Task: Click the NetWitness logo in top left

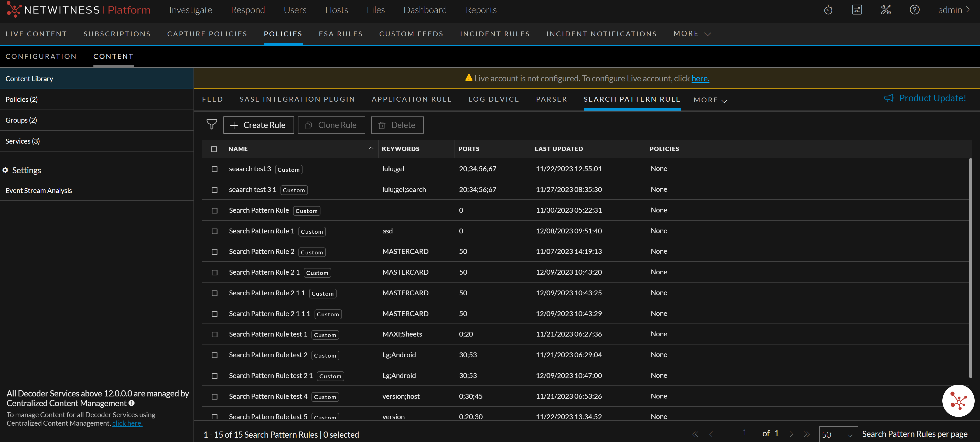Action: 14,9
